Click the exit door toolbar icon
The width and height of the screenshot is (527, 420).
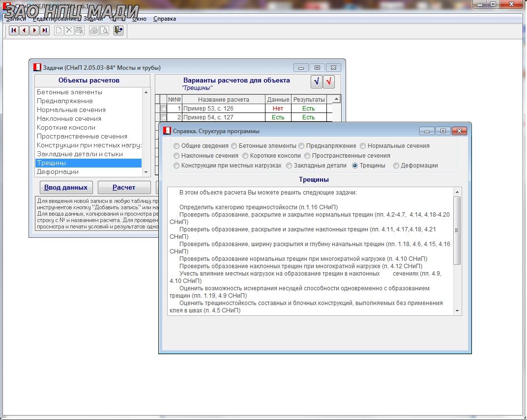click(x=118, y=30)
